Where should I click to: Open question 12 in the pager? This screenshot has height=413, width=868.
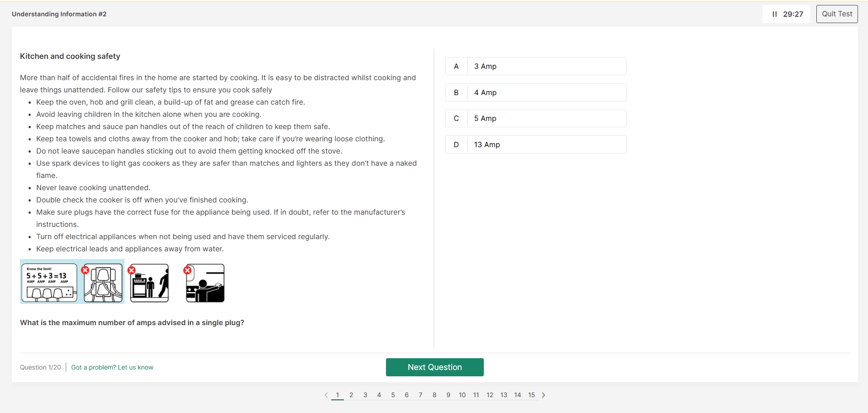490,395
